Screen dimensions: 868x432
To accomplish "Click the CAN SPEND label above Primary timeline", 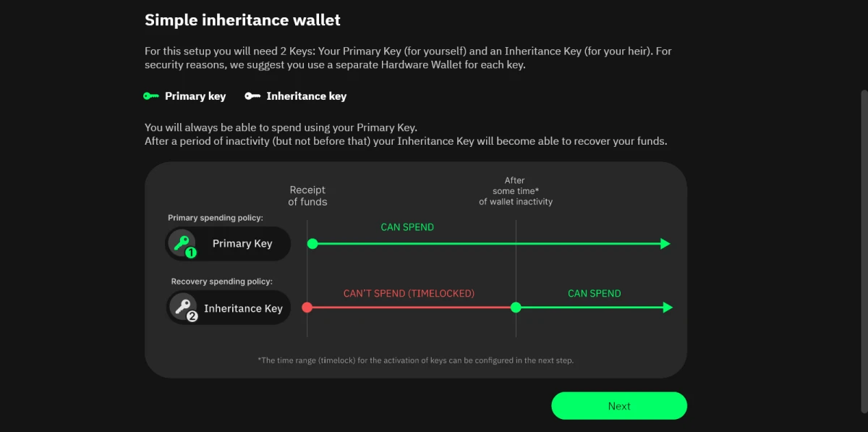I will [x=407, y=227].
